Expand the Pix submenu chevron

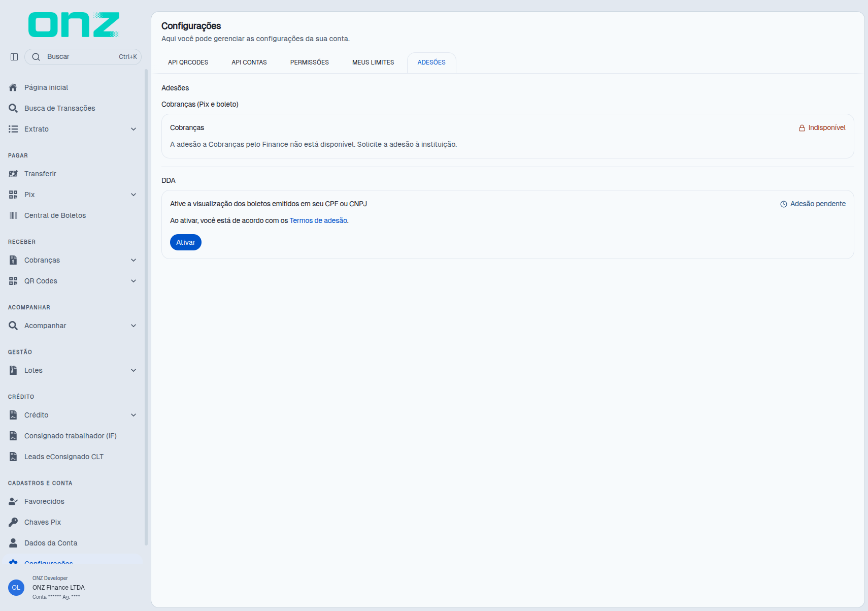133,195
